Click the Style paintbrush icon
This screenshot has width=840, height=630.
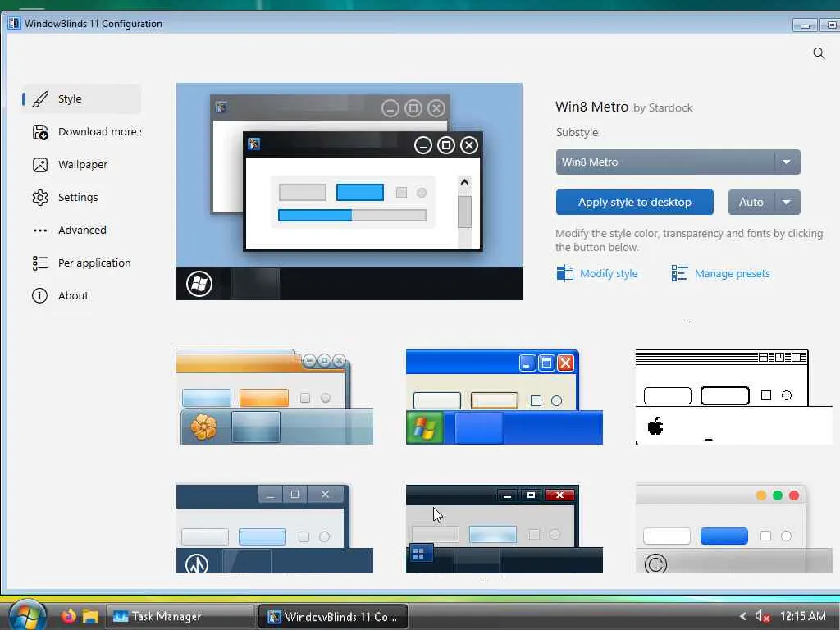40,99
